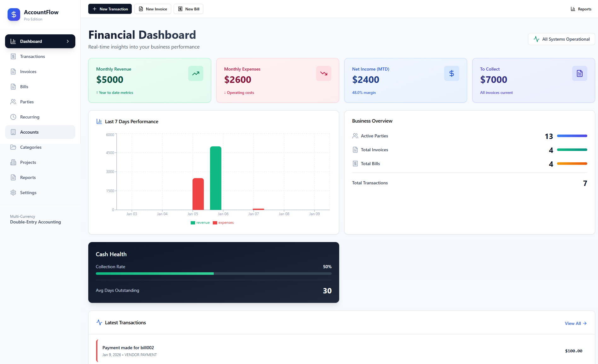Image resolution: width=598 pixels, height=364 pixels.
Task: Click the blue Active Parties bar
Action: (x=572, y=136)
